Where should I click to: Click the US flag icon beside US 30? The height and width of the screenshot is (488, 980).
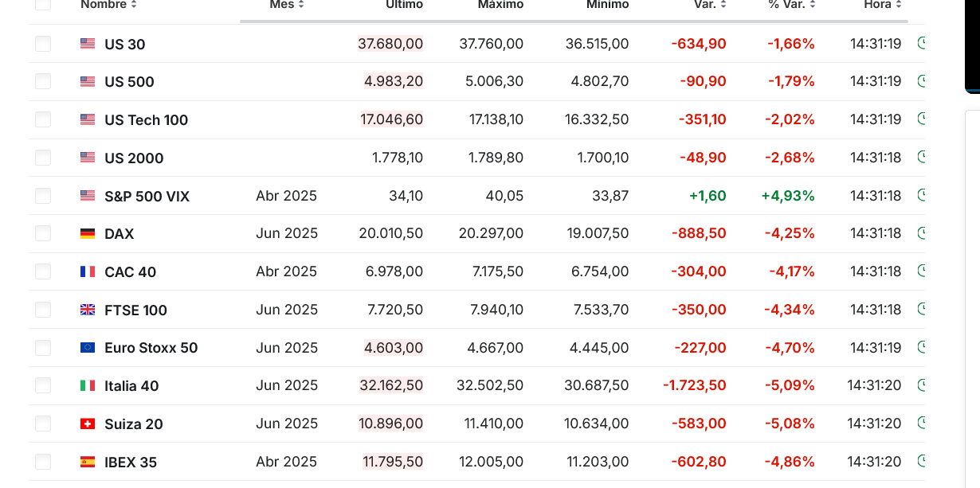88,44
